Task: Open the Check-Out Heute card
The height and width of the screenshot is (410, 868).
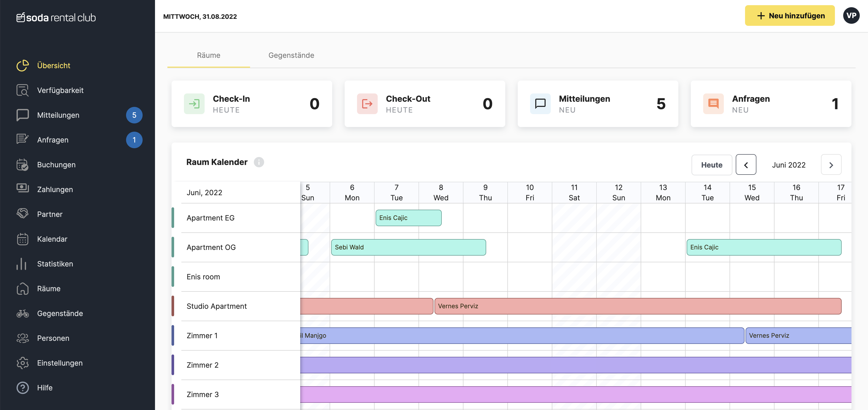Action: click(x=424, y=104)
